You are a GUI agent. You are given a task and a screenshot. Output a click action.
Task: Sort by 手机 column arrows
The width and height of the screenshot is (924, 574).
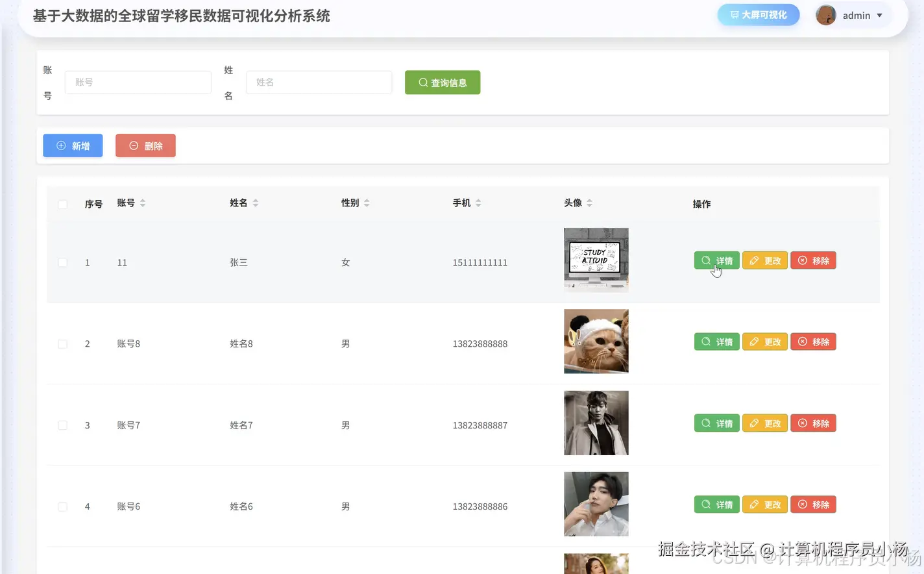pos(478,203)
